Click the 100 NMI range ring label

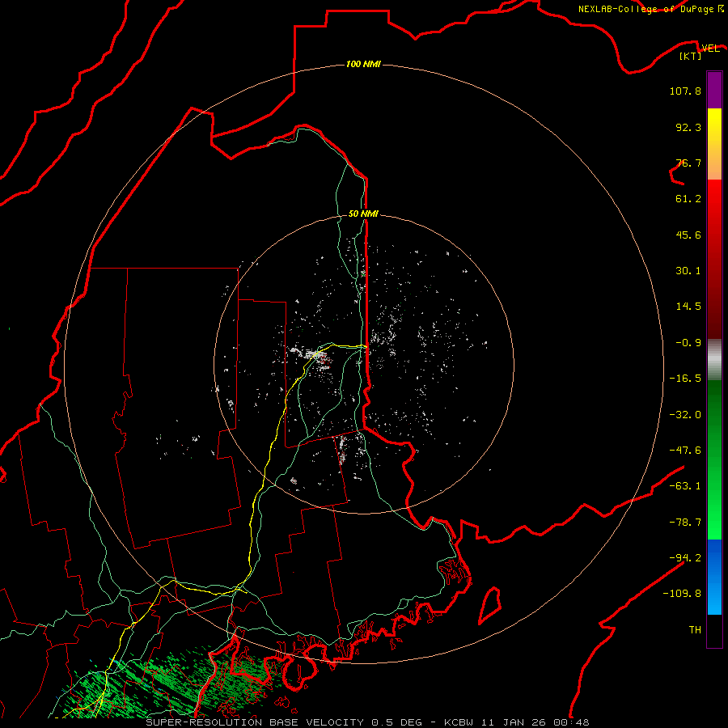coord(363,64)
